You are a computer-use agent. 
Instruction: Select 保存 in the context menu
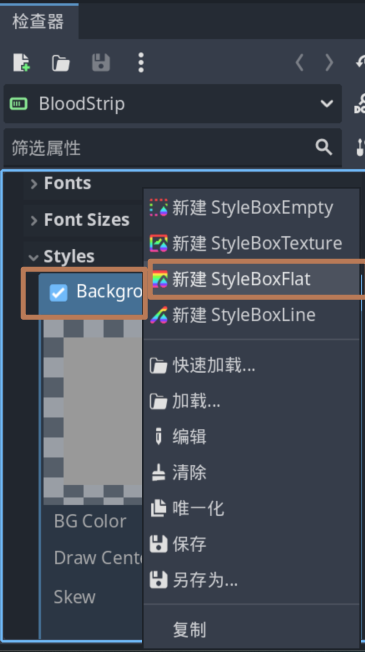[252, 544]
